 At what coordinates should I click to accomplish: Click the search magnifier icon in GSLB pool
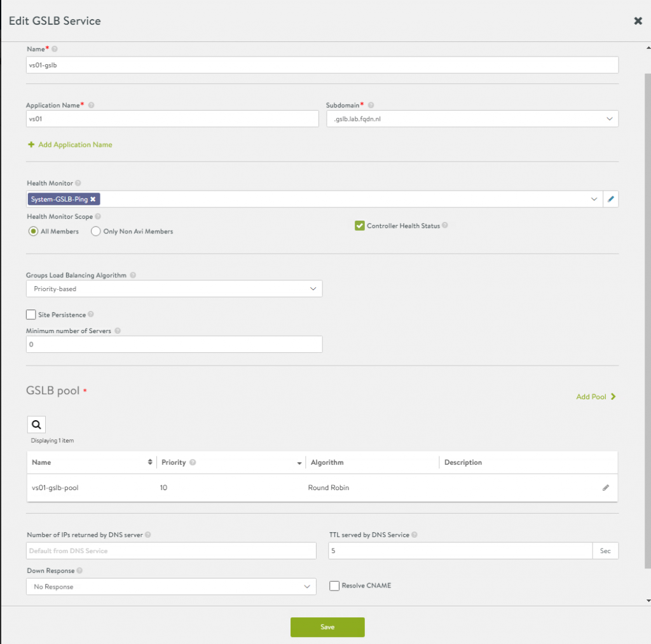click(x=36, y=425)
